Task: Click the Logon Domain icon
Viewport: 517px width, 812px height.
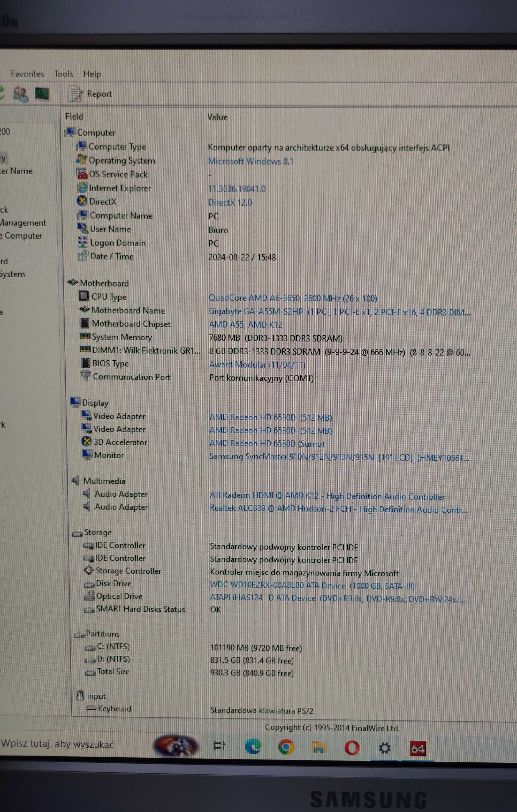Action: pyautogui.click(x=83, y=242)
